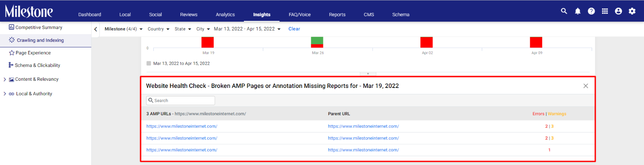
Task: Open the search magnifier in header
Action: click(x=564, y=11)
